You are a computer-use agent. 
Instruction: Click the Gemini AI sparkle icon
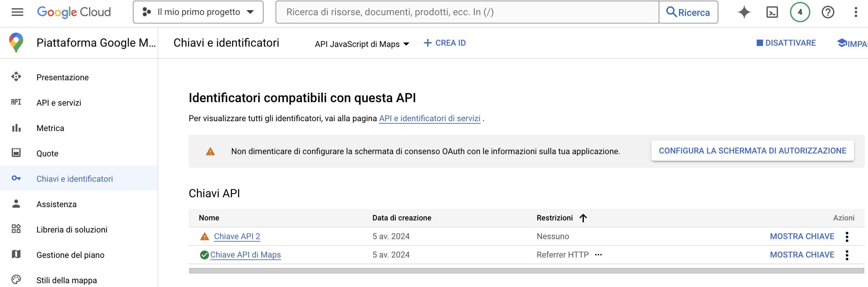pyautogui.click(x=744, y=12)
